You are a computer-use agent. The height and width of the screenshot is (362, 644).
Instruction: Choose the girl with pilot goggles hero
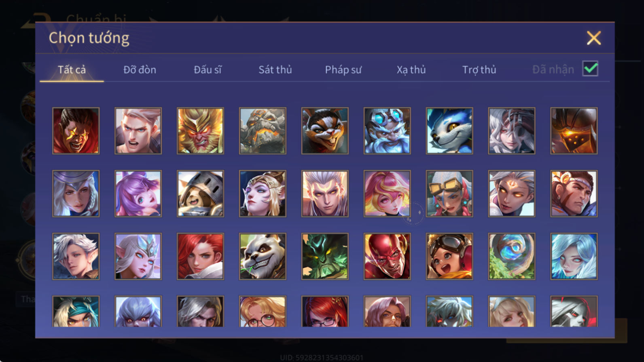[x=449, y=256]
